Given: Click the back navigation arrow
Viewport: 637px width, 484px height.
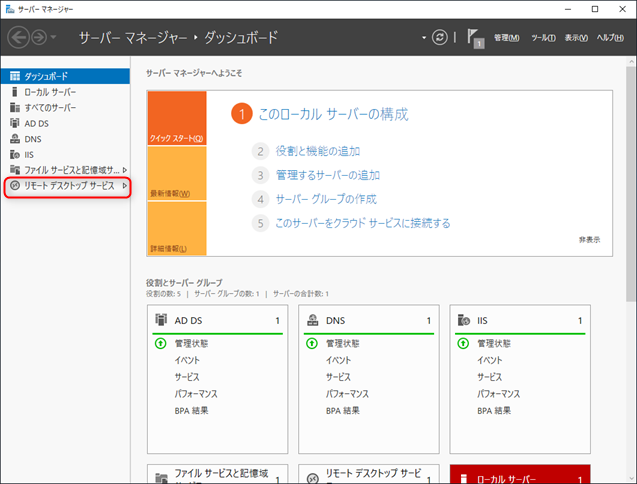Looking at the screenshot, I should (18, 37).
